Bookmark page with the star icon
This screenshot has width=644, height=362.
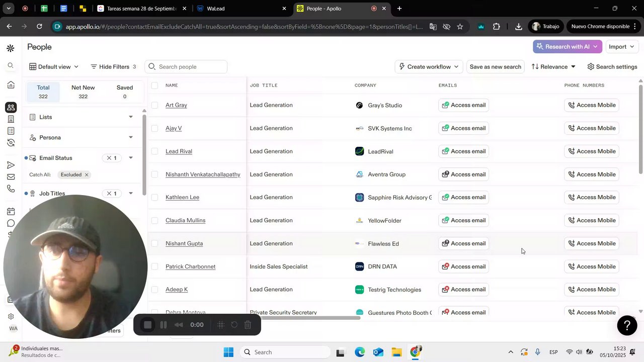[460, 27]
